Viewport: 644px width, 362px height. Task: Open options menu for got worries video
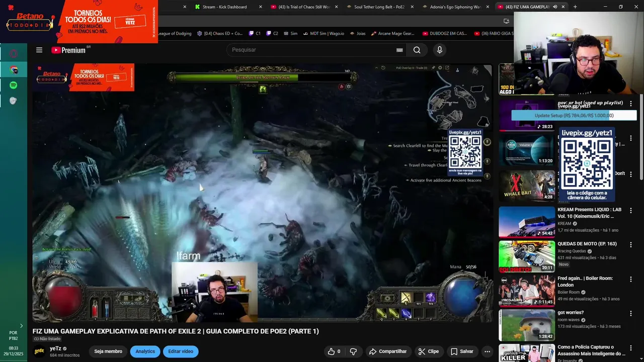[x=630, y=313]
